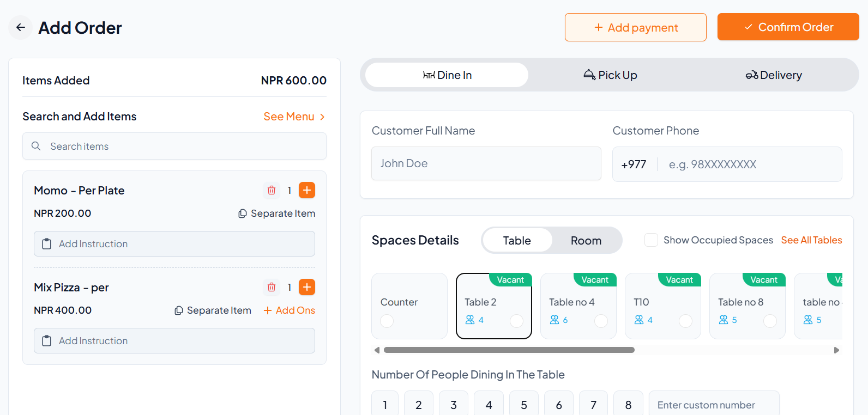Viewport: 868px width, 415px height.
Task: Select the Table no 4 radio button
Action: (601, 321)
